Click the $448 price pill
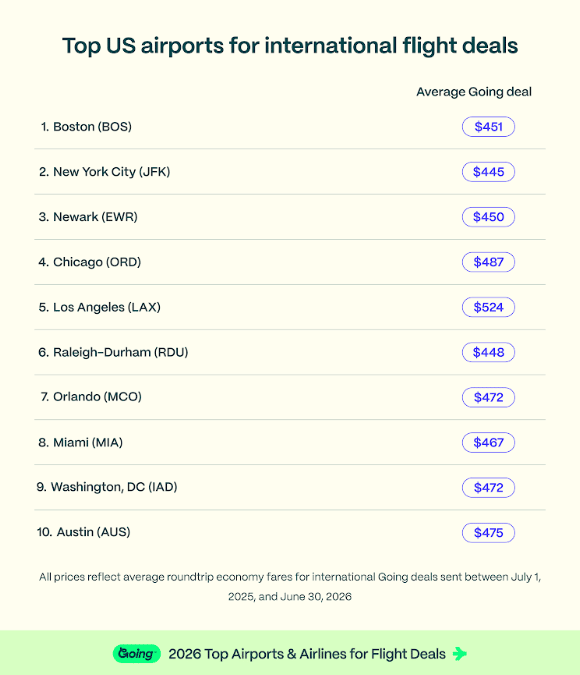 click(x=488, y=352)
